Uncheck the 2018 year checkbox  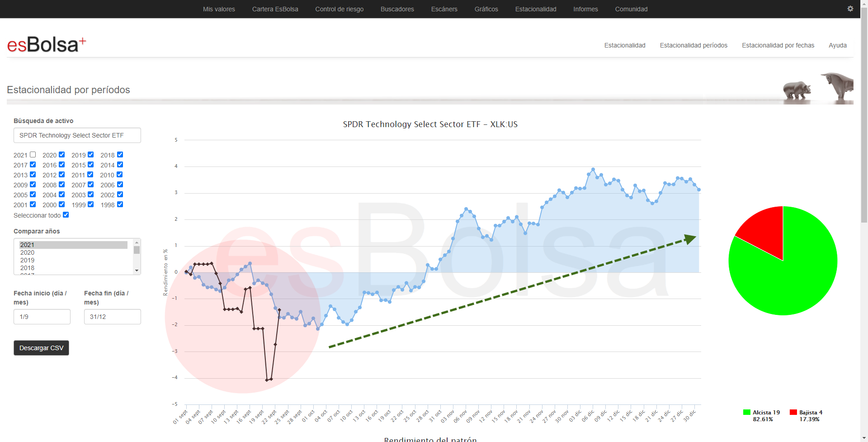click(x=120, y=155)
